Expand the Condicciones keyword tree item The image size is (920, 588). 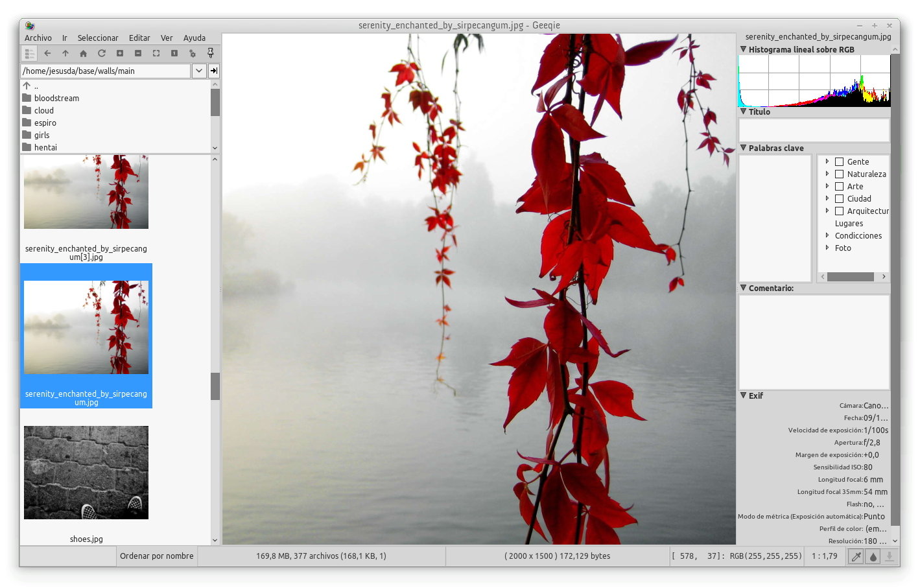coord(827,235)
